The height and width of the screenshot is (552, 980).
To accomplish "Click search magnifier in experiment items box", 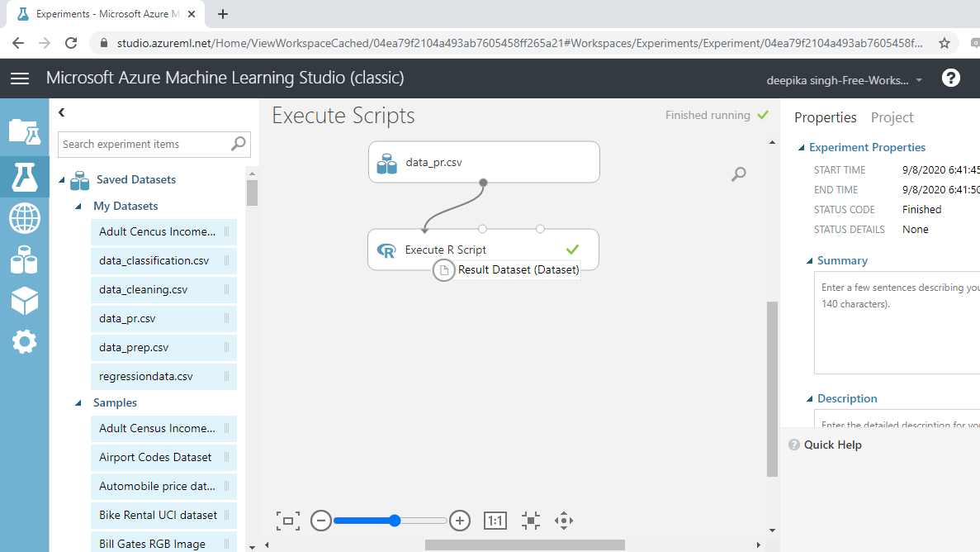I will point(238,144).
